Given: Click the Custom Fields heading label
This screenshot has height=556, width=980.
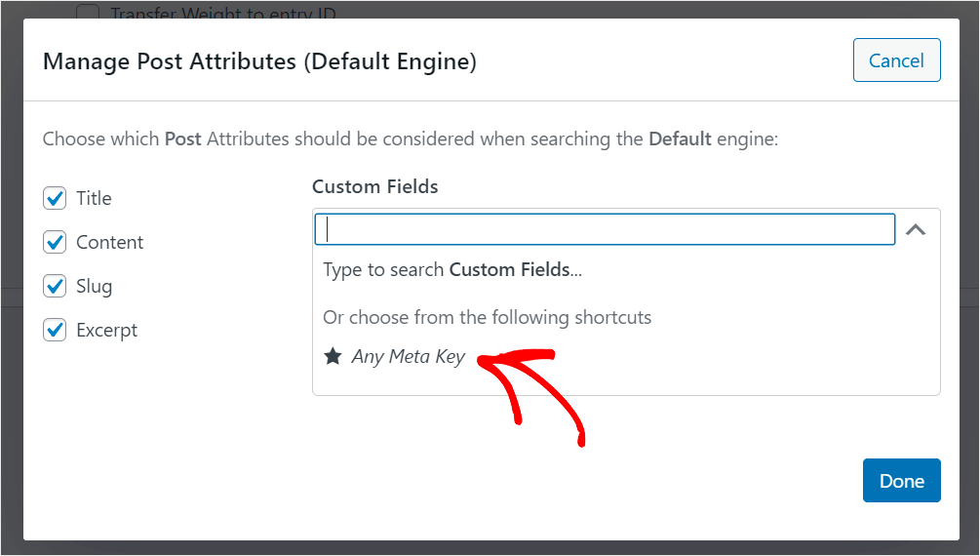Looking at the screenshot, I should (374, 186).
